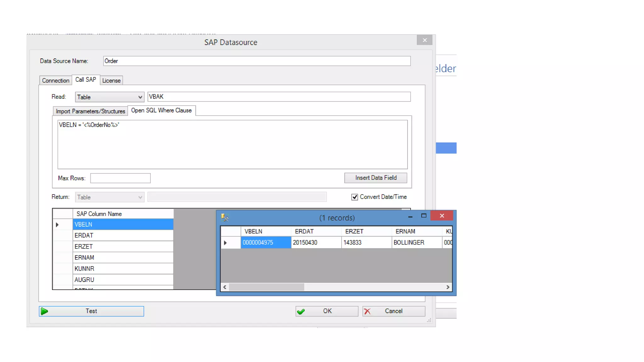Switch to the Connection tab
The height and width of the screenshot is (362, 644).
[x=55, y=80]
